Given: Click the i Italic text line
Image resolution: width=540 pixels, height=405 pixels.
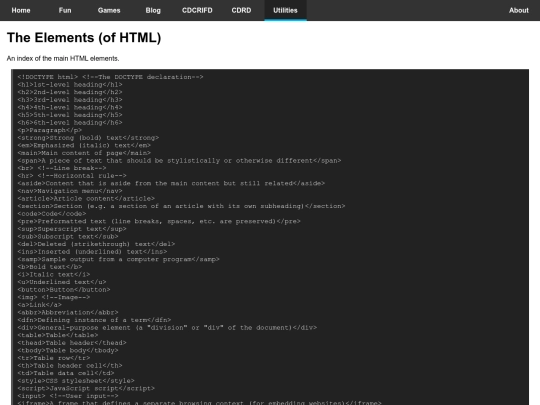Looking at the screenshot, I should click(54, 274).
